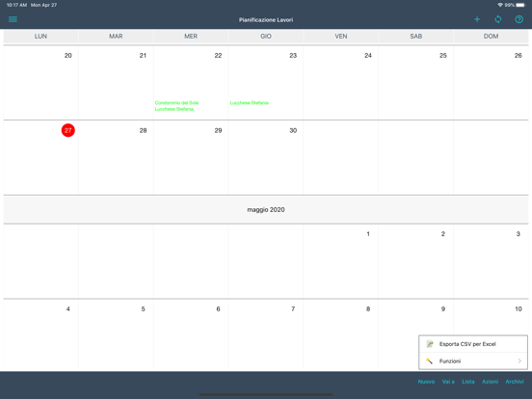Select May 1 in the calendar
The image size is (532, 399).
point(368,234)
